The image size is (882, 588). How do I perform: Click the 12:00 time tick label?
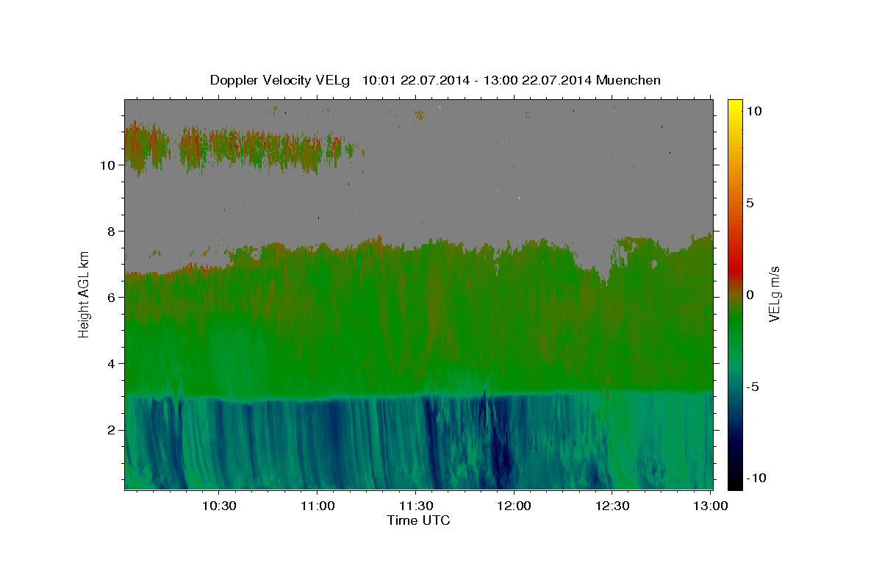coord(513,506)
